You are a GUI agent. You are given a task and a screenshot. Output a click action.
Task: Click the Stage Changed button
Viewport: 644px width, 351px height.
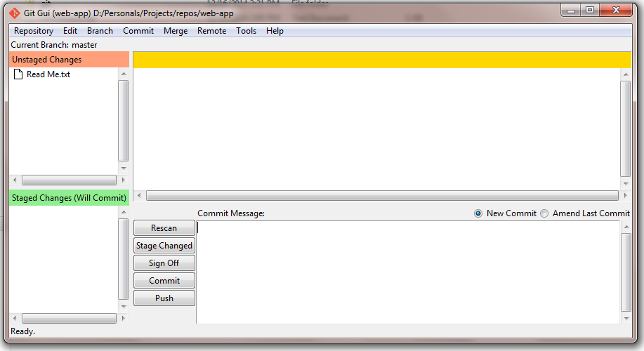pos(164,246)
